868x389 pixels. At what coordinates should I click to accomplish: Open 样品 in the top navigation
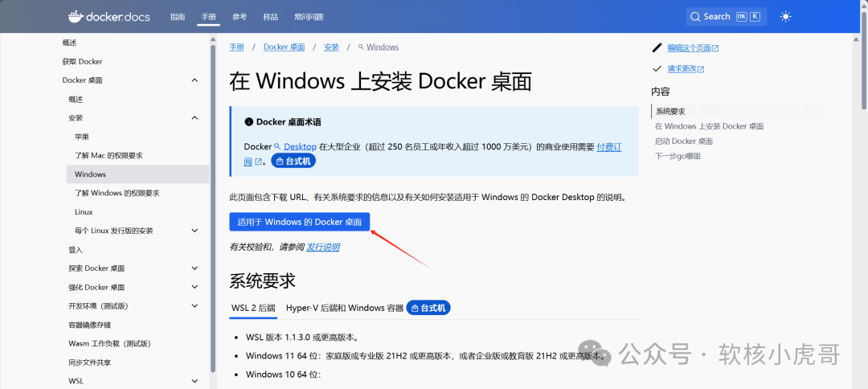coord(271,17)
